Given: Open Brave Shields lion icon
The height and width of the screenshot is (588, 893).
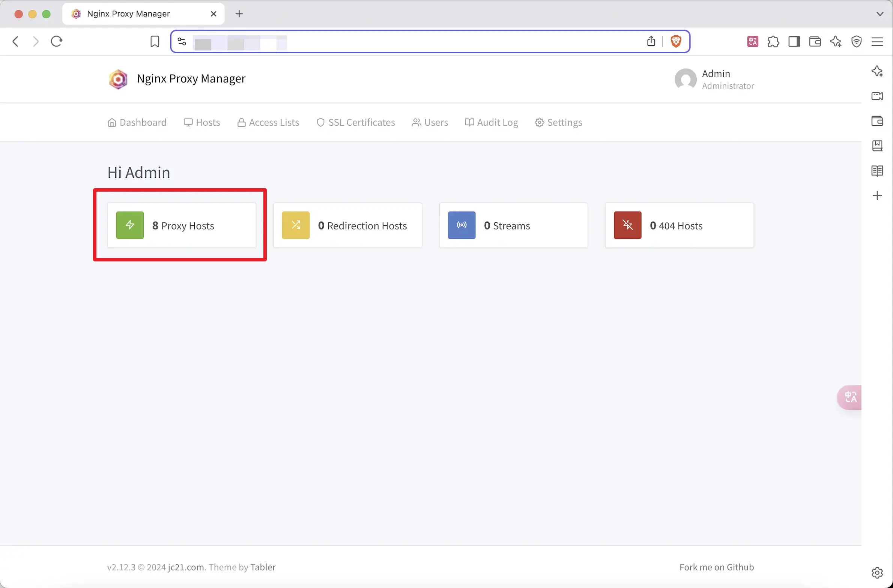Looking at the screenshot, I should [x=676, y=41].
